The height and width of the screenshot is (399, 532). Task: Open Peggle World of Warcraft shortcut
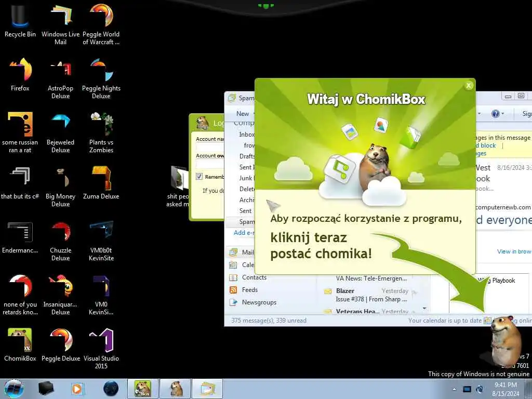(101, 24)
